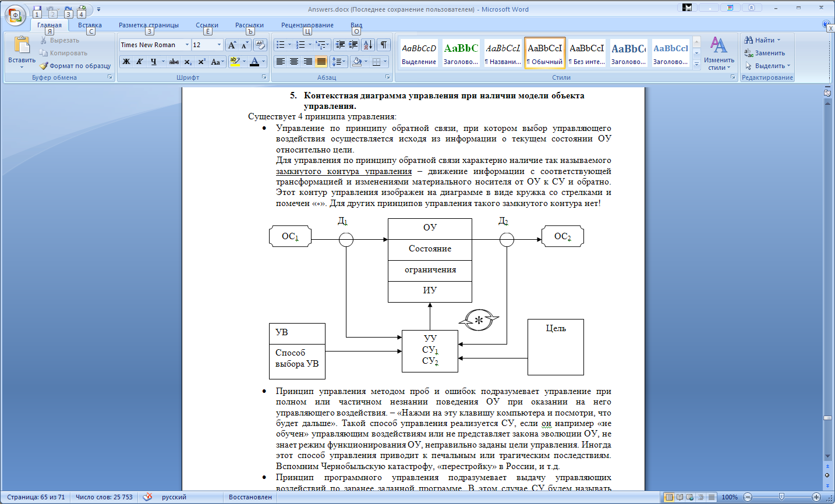Center the paragraph text
The image size is (835, 504).
[294, 62]
